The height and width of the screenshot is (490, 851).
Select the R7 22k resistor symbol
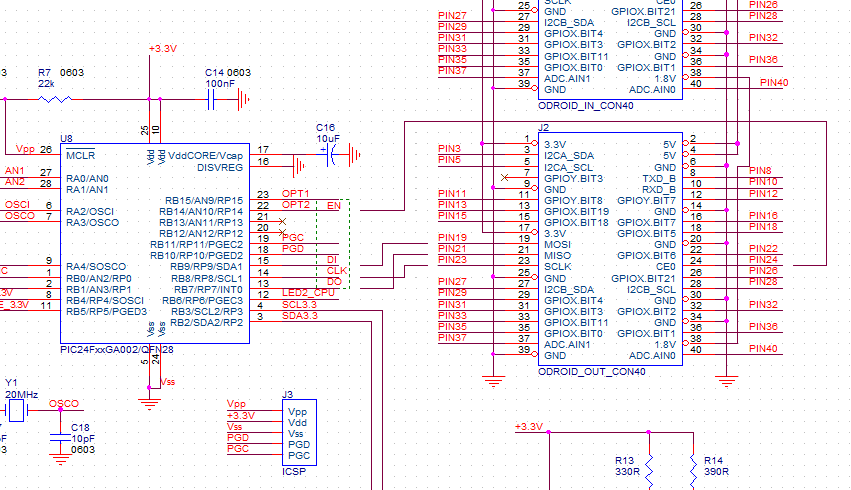pyautogui.click(x=55, y=99)
